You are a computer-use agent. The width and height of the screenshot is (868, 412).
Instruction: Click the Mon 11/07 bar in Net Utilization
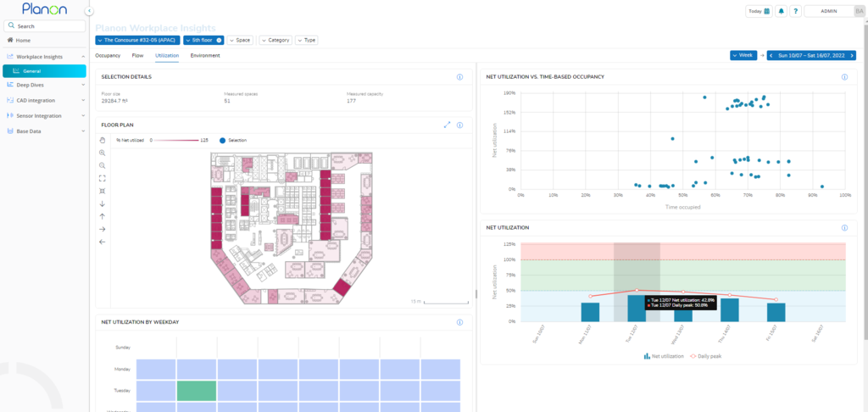pyautogui.click(x=590, y=312)
